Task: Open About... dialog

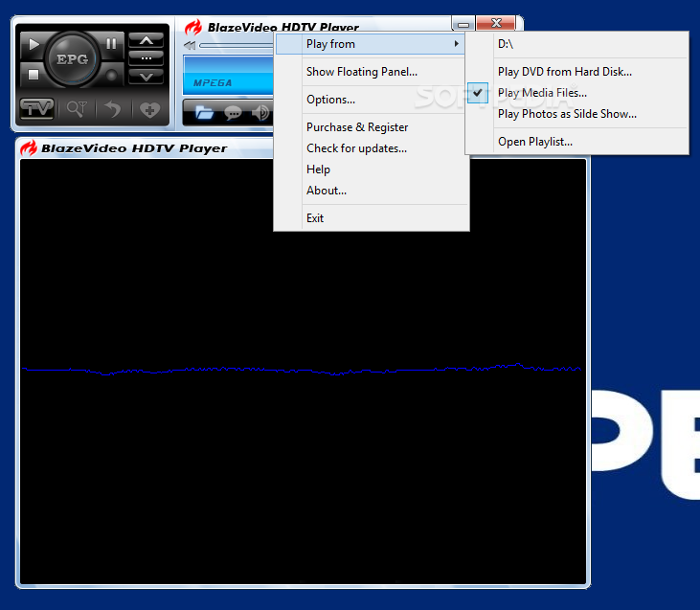Action: click(371, 191)
